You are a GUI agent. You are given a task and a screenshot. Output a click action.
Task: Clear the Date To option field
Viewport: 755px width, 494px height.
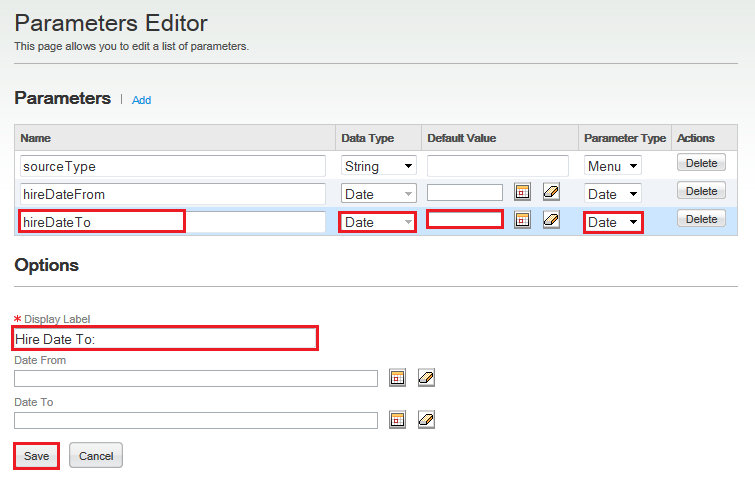coord(426,419)
